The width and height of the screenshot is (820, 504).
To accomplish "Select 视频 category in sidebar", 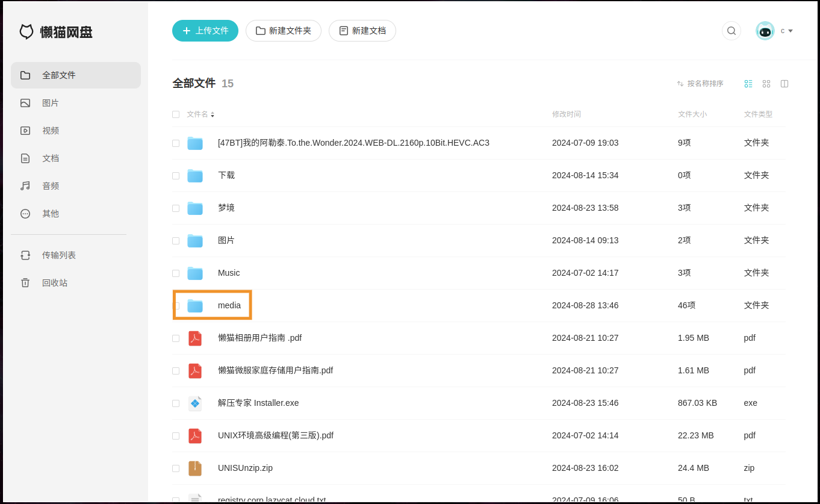I will pos(76,131).
